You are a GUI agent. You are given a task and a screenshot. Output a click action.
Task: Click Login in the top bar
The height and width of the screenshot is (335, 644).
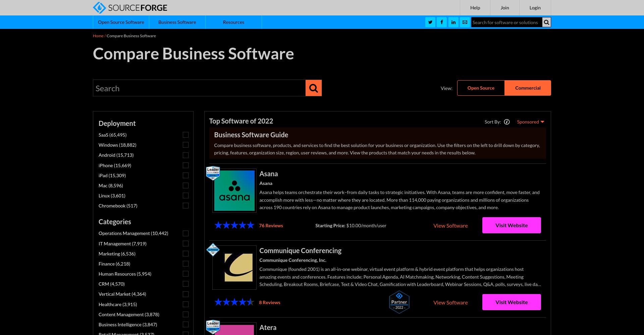pos(535,8)
